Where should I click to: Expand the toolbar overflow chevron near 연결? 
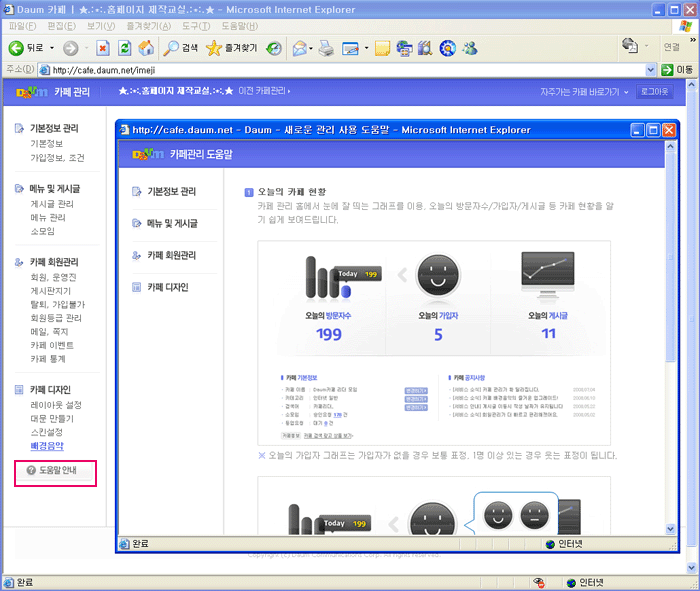point(693,40)
